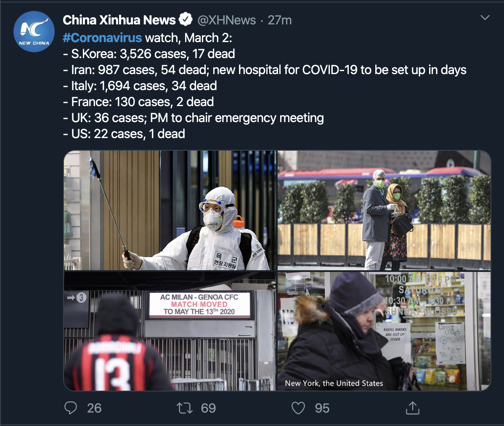This screenshot has height=426, width=504.
Task: Click the S.Korea cases line of tweet text
Action: pyautogui.click(x=149, y=54)
